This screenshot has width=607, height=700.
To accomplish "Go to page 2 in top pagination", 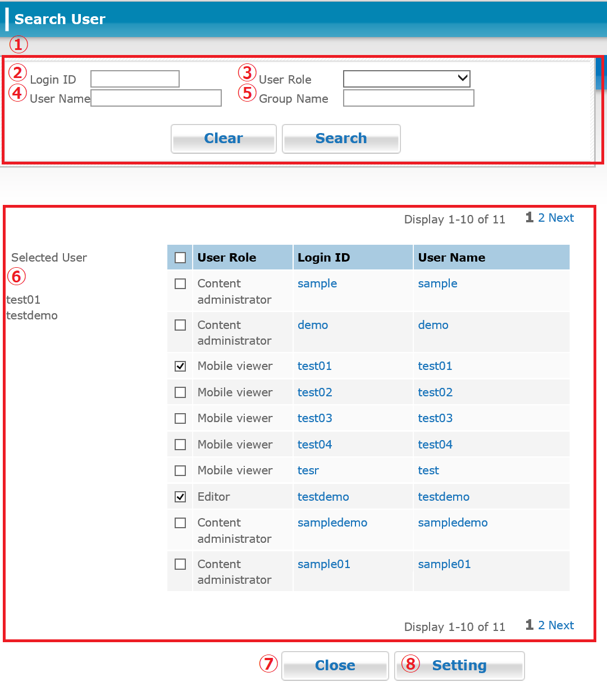I will pos(541,218).
